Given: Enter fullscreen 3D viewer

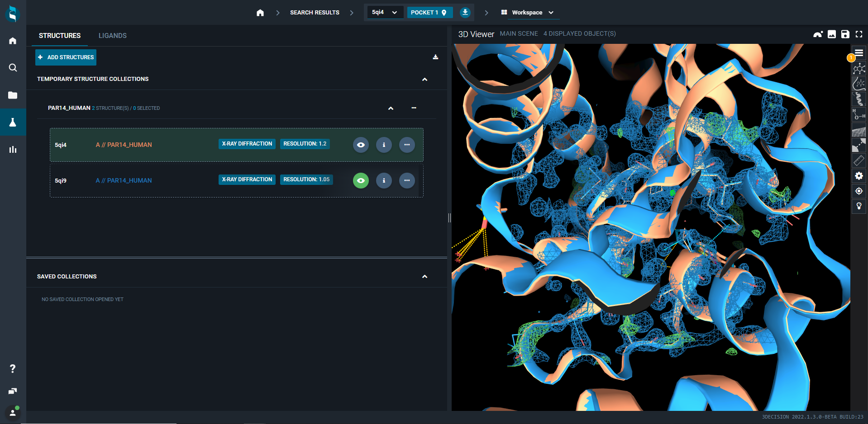Looking at the screenshot, I should (x=859, y=34).
